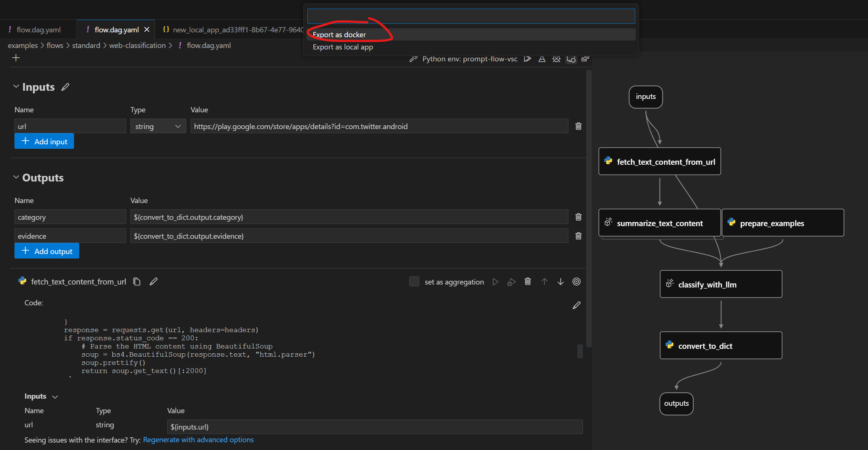Viewport: 868px width, 450px height.
Task: Delete the evidence output row
Action: coord(578,236)
